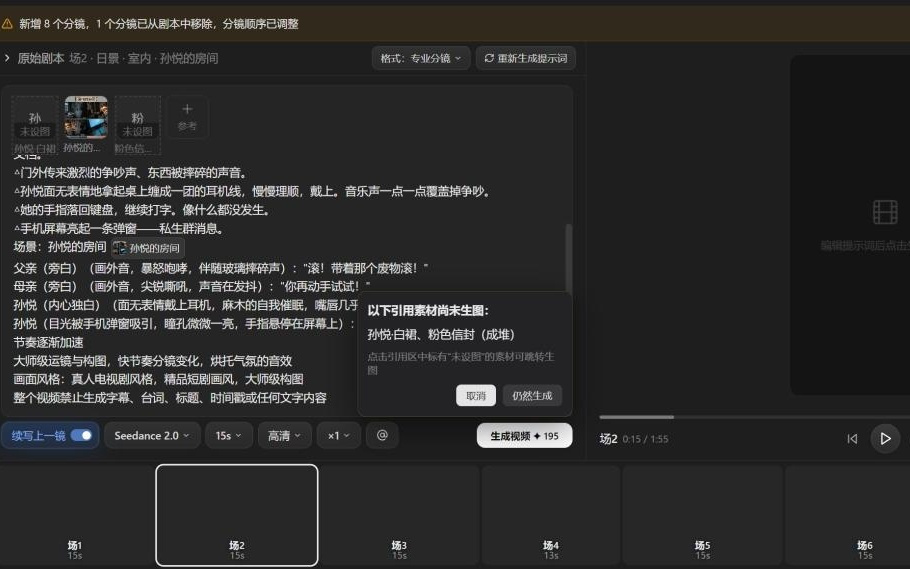Click the line starting 母亲(旁白)
Image resolution: width=910 pixels, height=569 pixels.
[x=192, y=286]
